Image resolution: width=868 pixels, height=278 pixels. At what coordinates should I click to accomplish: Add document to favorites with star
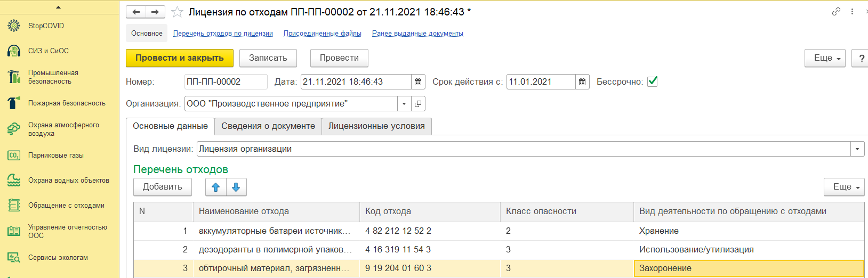(178, 12)
